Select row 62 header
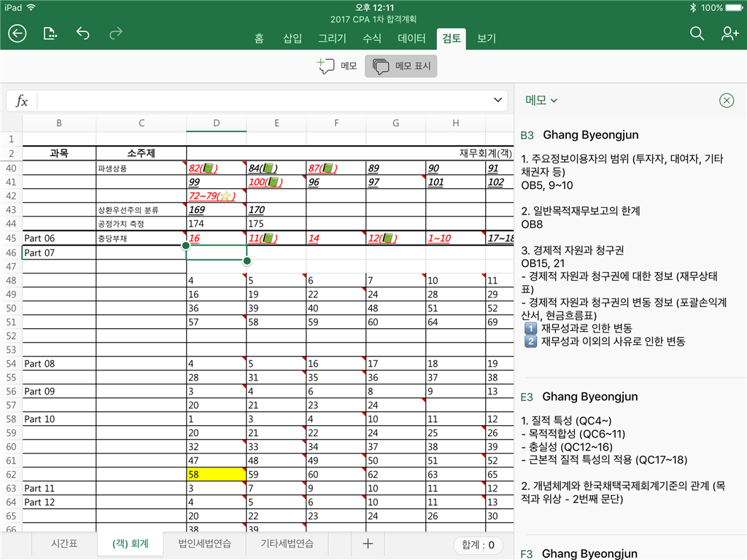Image resolution: width=747 pixels, height=560 pixels. tap(11, 474)
